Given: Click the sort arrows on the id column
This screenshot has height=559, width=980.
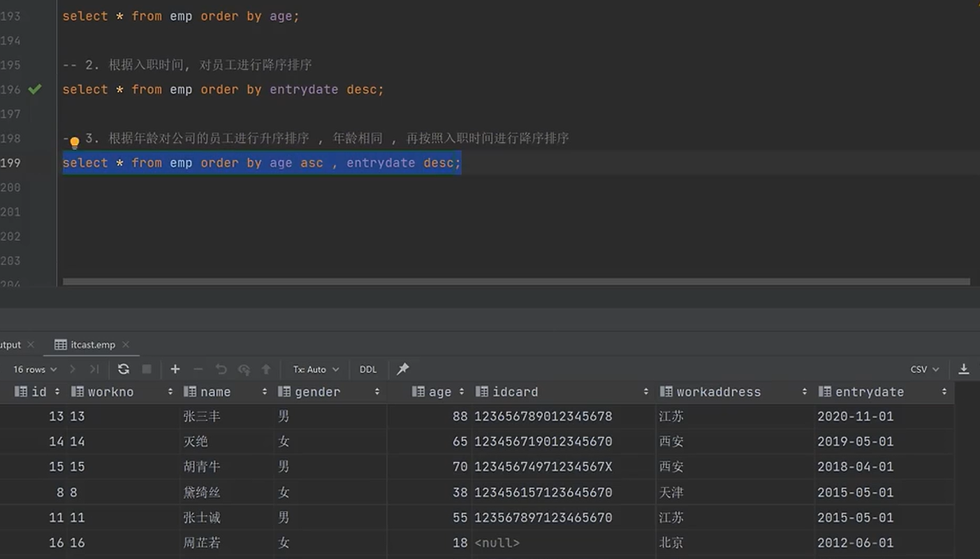Looking at the screenshot, I should pyautogui.click(x=57, y=392).
